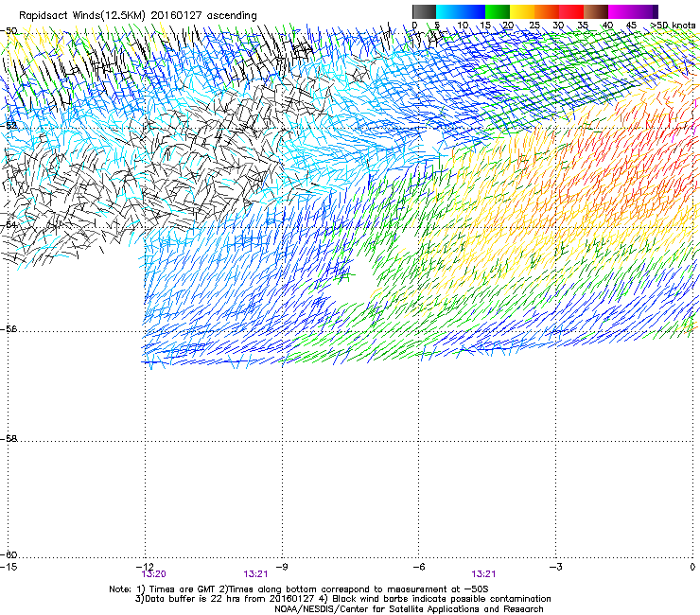
Task: Click the gray 0-5 knots legend swatch
Action: coord(424,11)
